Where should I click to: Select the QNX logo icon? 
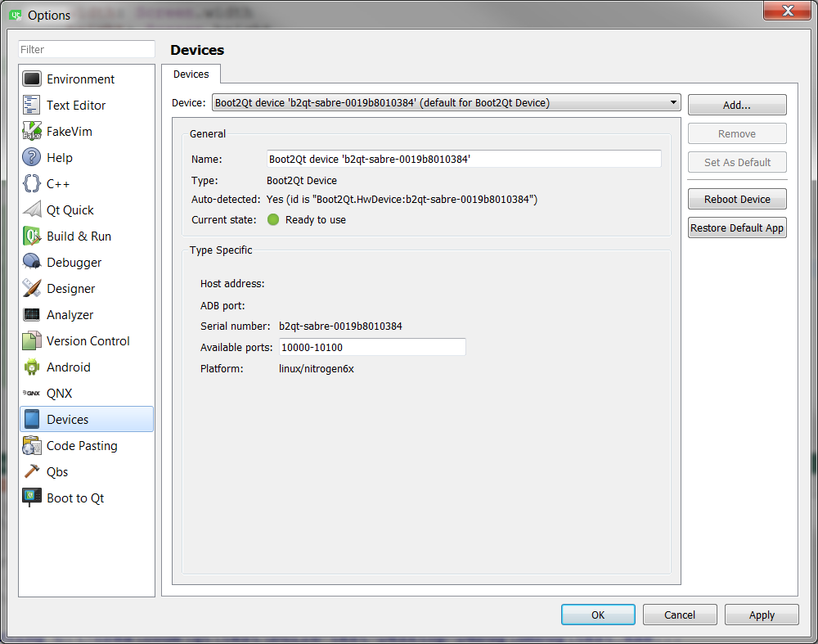32,393
